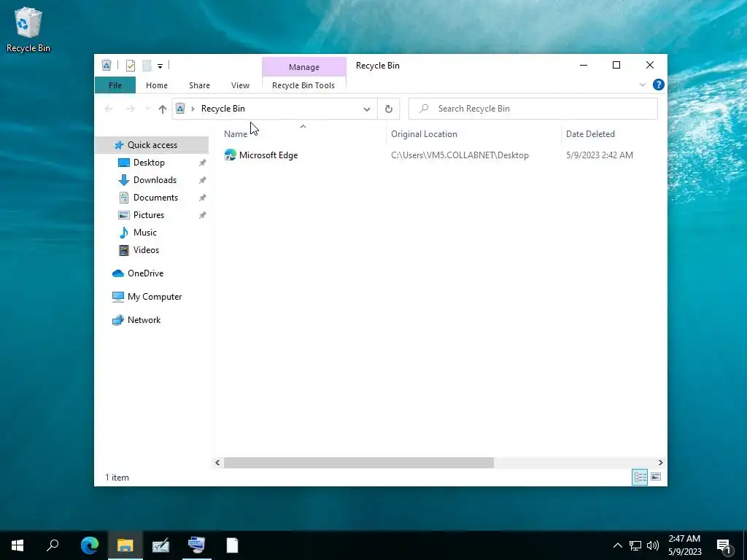Click the Back navigation arrow
The height and width of the screenshot is (560, 747).
click(x=109, y=109)
